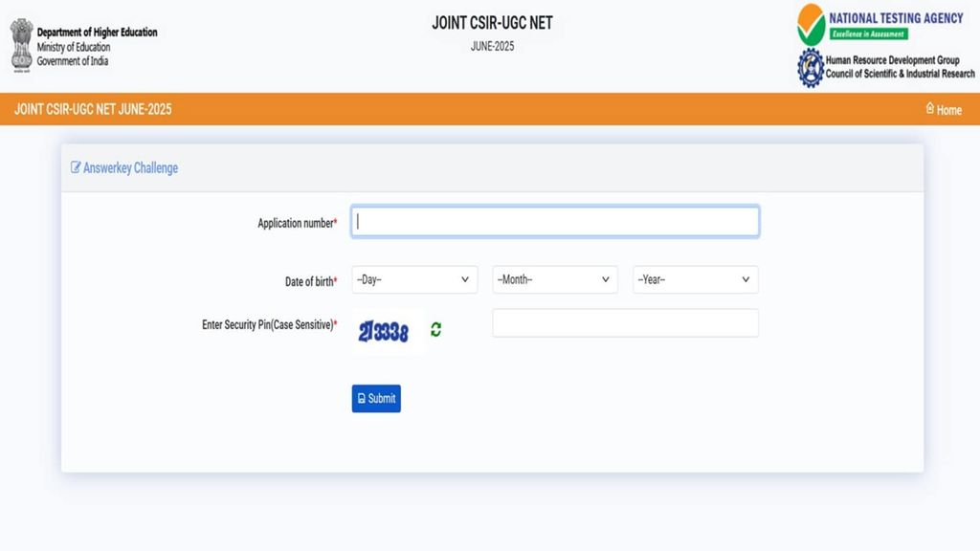Click the Submit button
The height and width of the screenshot is (551, 980).
click(x=376, y=399)
